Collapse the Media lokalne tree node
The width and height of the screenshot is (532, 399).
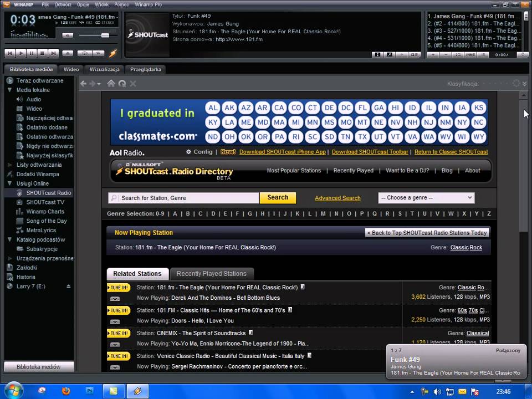(x=10, y=90)
